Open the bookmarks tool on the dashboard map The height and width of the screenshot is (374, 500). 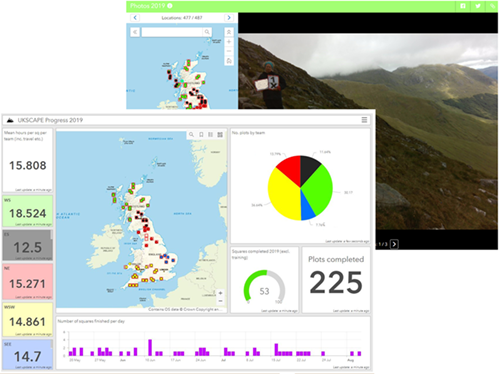(201, 135)
